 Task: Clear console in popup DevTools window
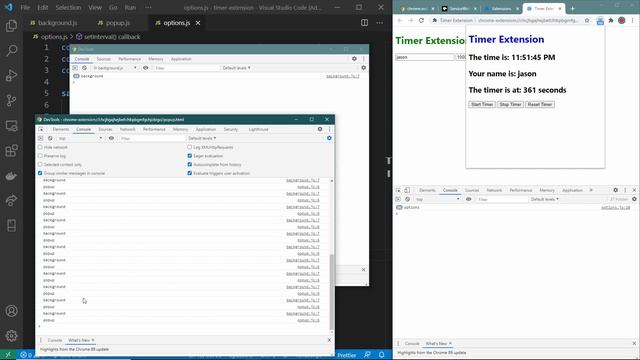point(50,138)
